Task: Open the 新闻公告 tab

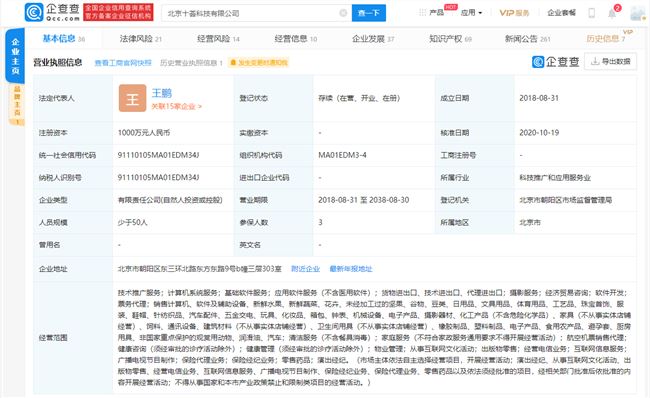Action: (x=527, y=39)
